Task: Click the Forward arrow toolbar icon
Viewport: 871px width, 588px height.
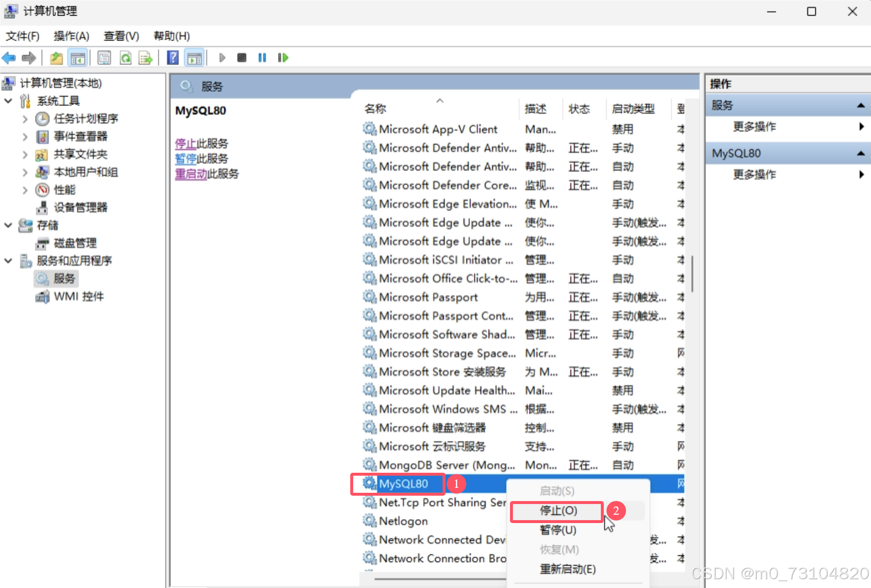Action: [29, 58]
